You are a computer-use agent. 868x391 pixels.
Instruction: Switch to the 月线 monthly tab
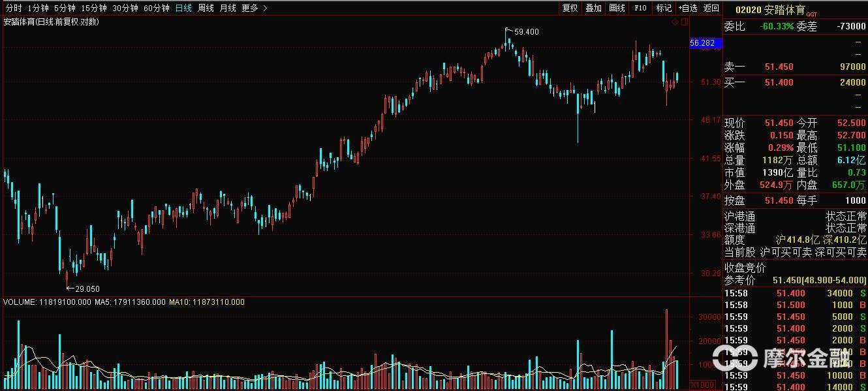click(228, 8)
